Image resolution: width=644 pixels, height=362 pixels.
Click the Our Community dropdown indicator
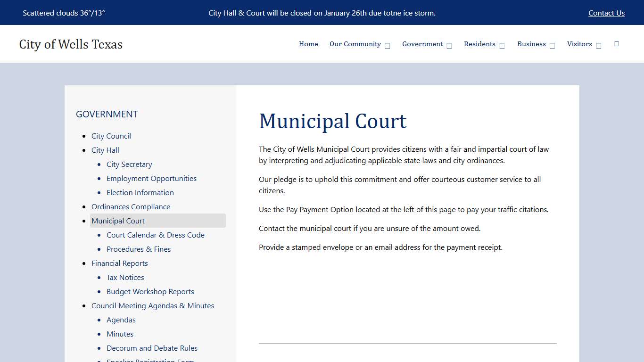(388, 45)
